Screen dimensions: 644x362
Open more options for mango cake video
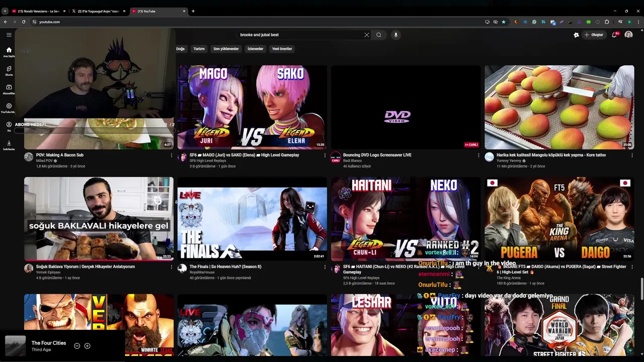pyautogui.click(x=632, y=155)
